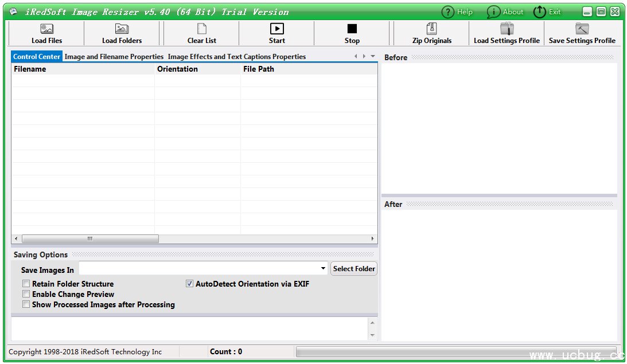Hit the Stop processing icon
627x364 pixels.
[352, 29]
